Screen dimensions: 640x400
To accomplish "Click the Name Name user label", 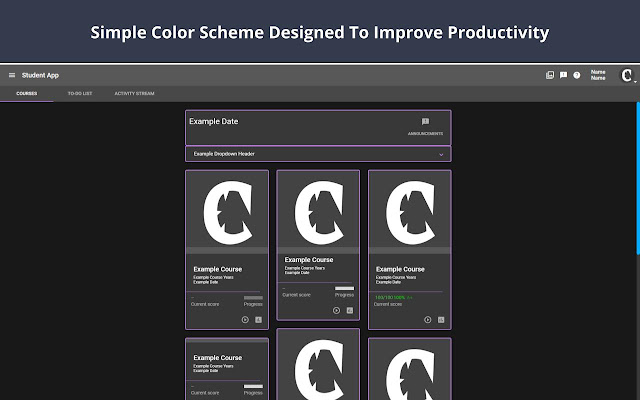I will (598, 75).
